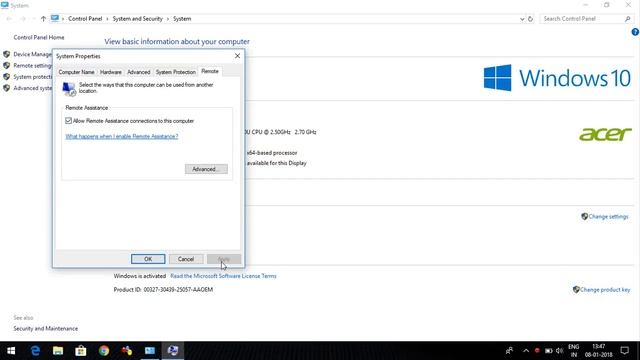This screenshot has height=360, width=640.
Task: Click the Advanced... button in Remote Assistance
Action: [206, 169]
